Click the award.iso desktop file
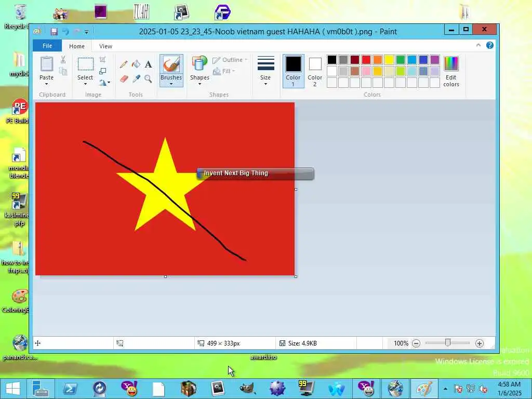This screenshot has height=399, width=532. [x=263, y=357]
